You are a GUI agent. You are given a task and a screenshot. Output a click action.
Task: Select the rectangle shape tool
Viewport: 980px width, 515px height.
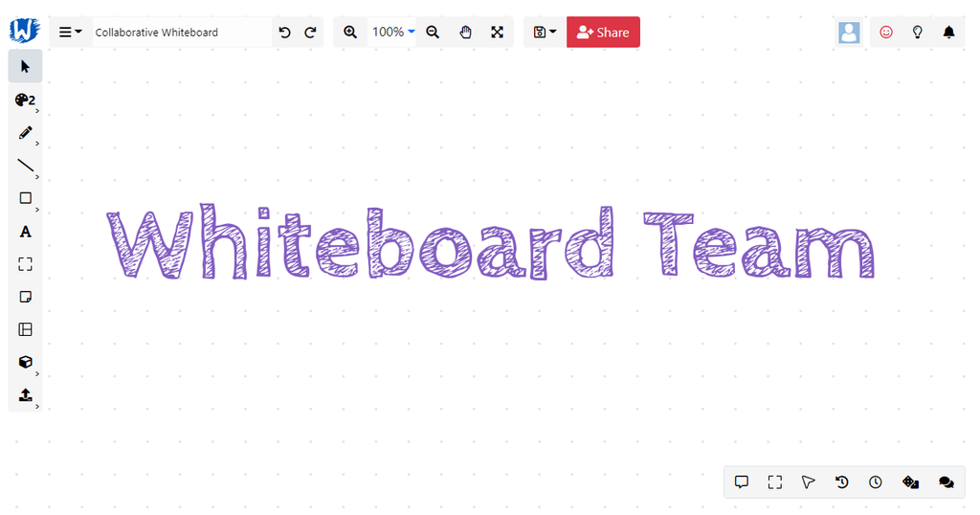pos(25,198)
